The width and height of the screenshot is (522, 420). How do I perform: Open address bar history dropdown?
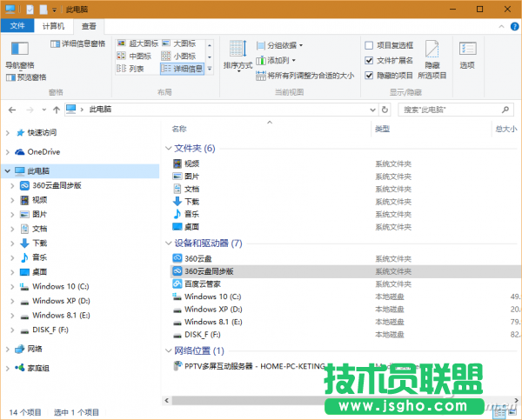pos(373,110)
